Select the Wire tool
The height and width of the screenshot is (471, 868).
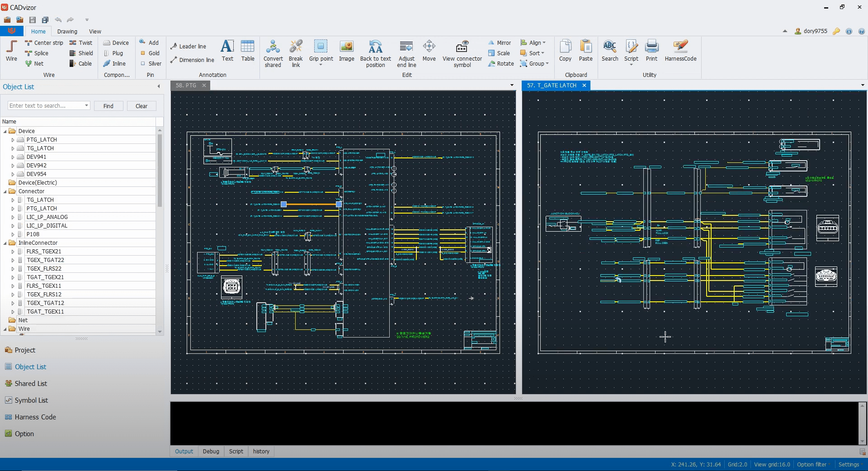click(x=11, y=51)
